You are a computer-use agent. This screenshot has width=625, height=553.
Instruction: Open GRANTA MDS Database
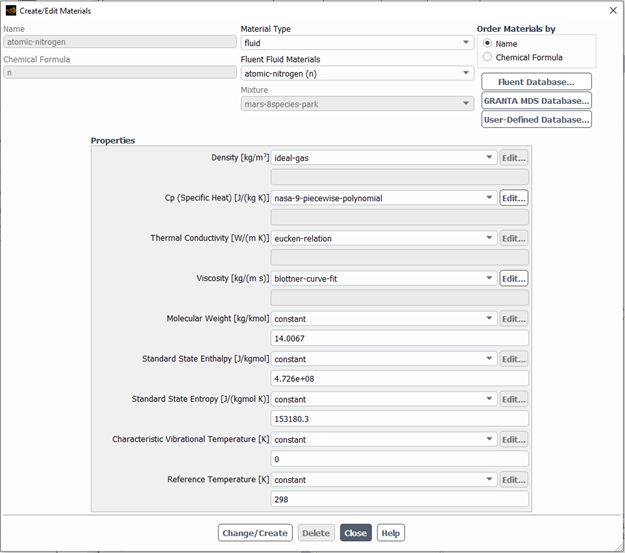coord(536,101)
